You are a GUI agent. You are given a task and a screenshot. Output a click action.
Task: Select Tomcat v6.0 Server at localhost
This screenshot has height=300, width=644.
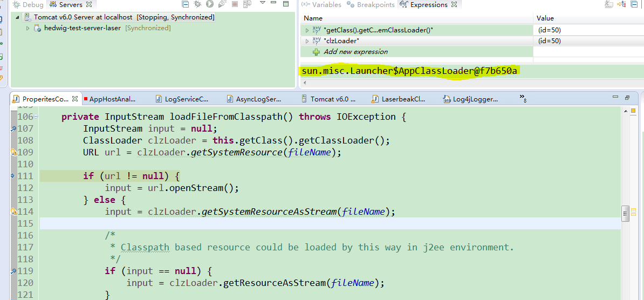pyautogui.click(x=120, y=17)
